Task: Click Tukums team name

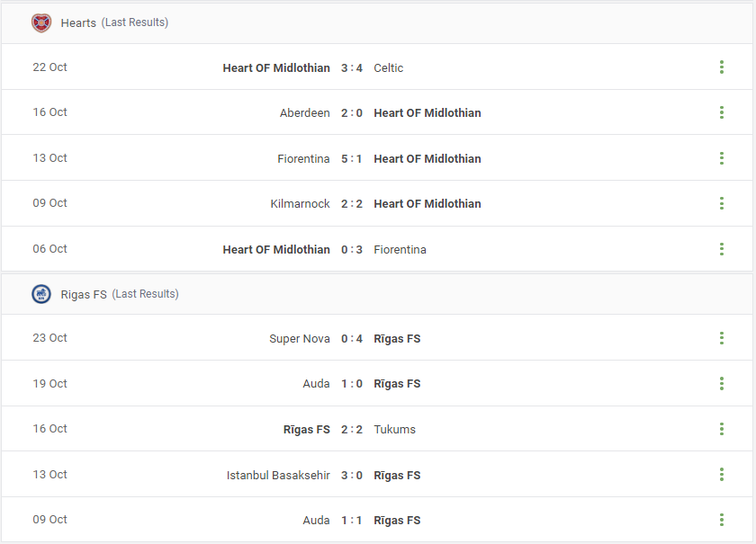Action: coord(394,429)
